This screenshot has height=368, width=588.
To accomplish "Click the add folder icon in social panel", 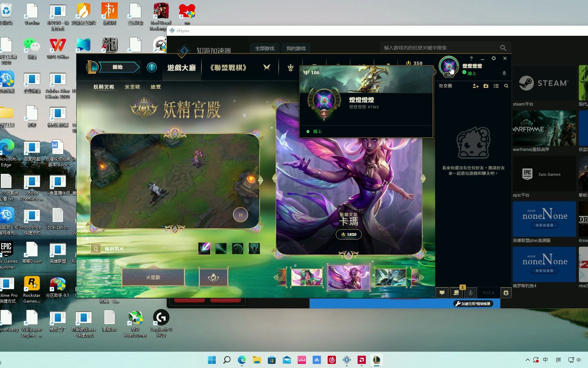I will coord(486,86).
